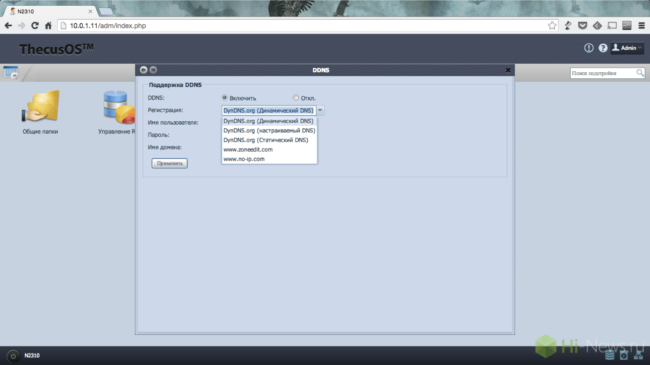Click the camera-like status icon in bottom bar
The image size is (650, 365).
pos(624,355)
